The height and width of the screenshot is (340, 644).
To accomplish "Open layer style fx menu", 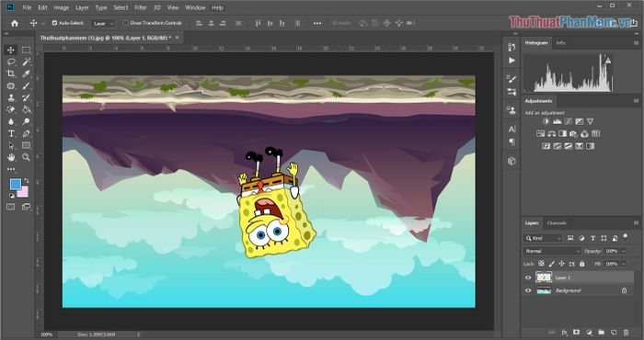I will point(564,333).
